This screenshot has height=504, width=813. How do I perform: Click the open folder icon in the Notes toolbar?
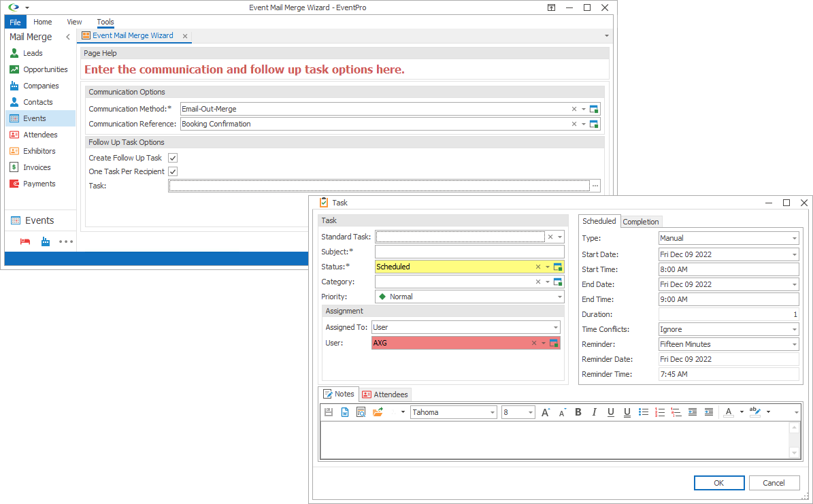point(378,412)
